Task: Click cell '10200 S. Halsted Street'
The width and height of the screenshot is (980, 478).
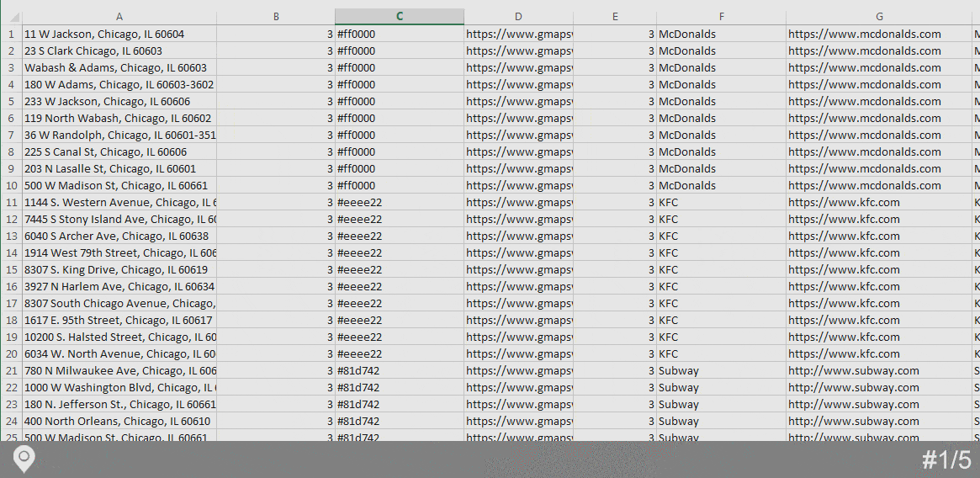Action: (119, 337)
